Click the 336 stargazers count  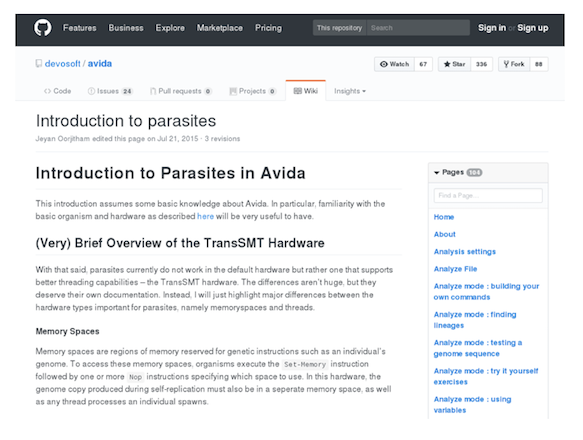tap(481, 64)
